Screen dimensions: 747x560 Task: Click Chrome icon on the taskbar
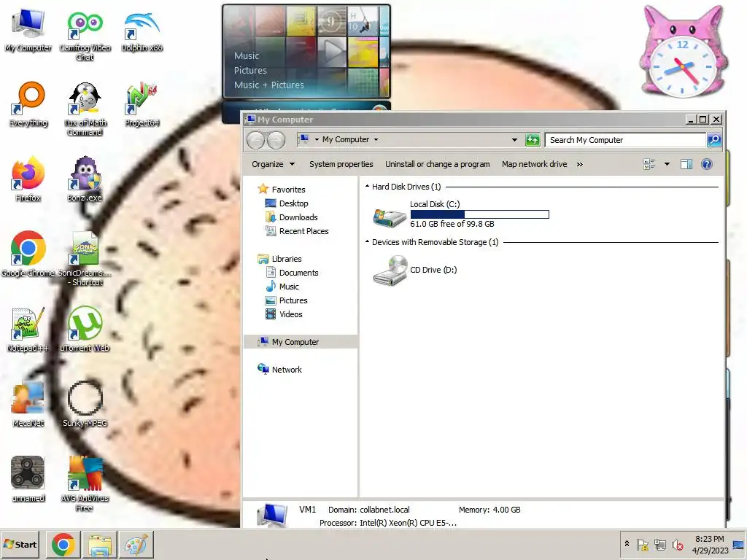point(63,545)
